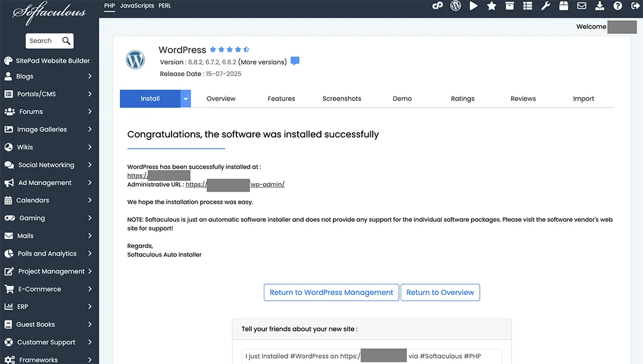The width and height of the screenshot is (643, 364).
Task: Open cPanel via the cP icon
Action: click(438, 6)
